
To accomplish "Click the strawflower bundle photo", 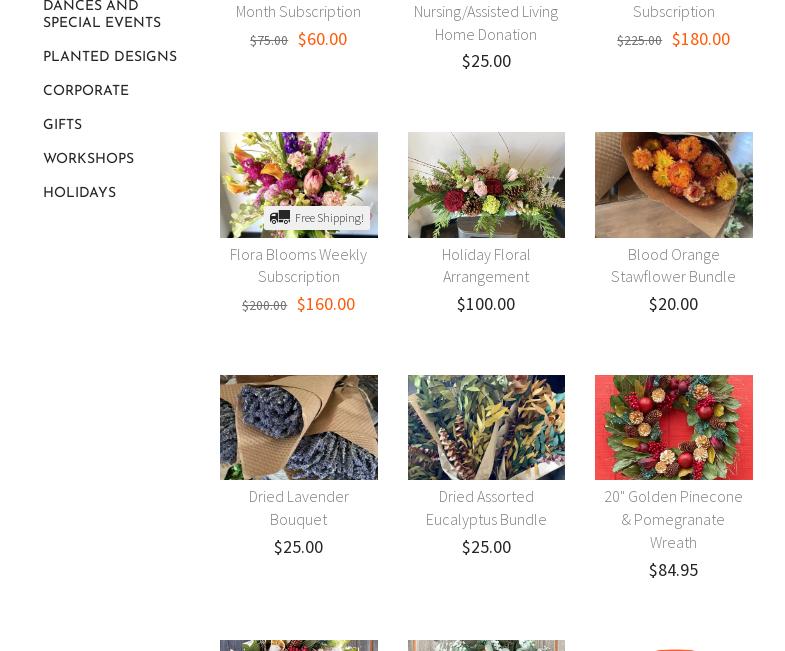I will point(673,185).
